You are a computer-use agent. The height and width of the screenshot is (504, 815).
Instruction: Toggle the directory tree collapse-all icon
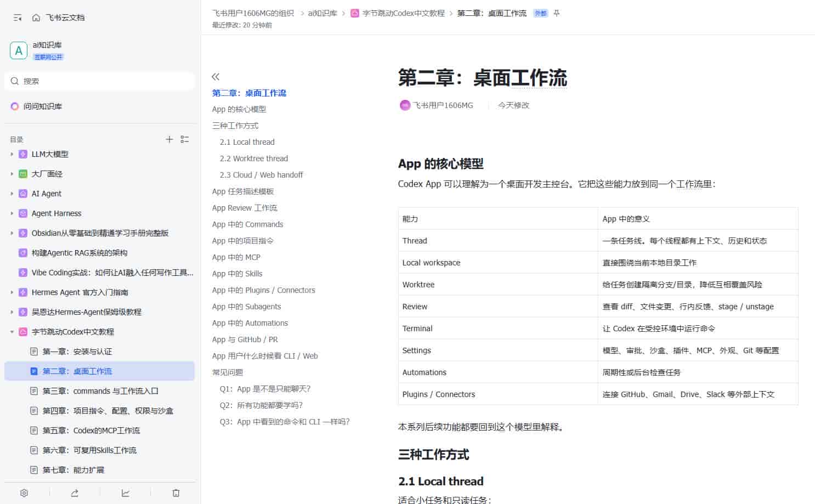[185, 139]
